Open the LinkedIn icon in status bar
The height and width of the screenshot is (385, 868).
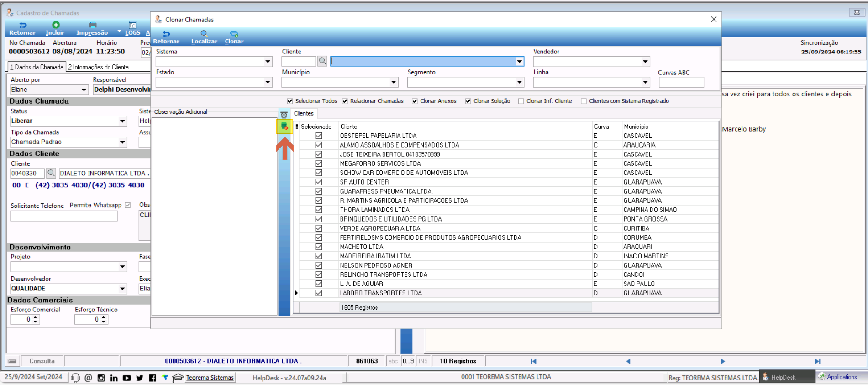114,378
